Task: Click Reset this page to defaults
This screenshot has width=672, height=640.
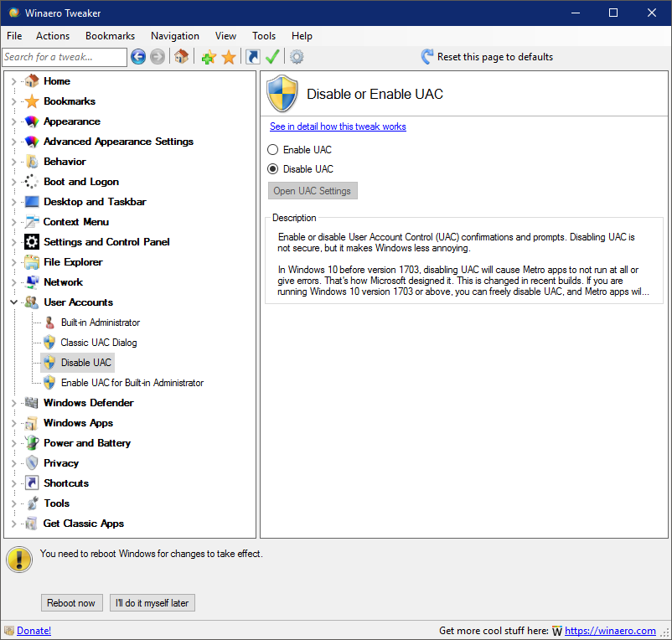Action: pyautogui.click(x=488, y=57)
